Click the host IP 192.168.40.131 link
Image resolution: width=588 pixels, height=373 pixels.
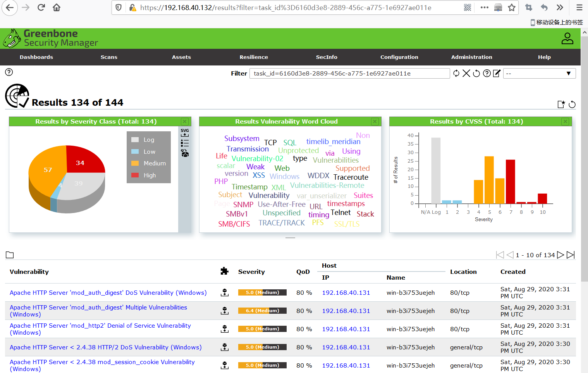click(346, 292)
